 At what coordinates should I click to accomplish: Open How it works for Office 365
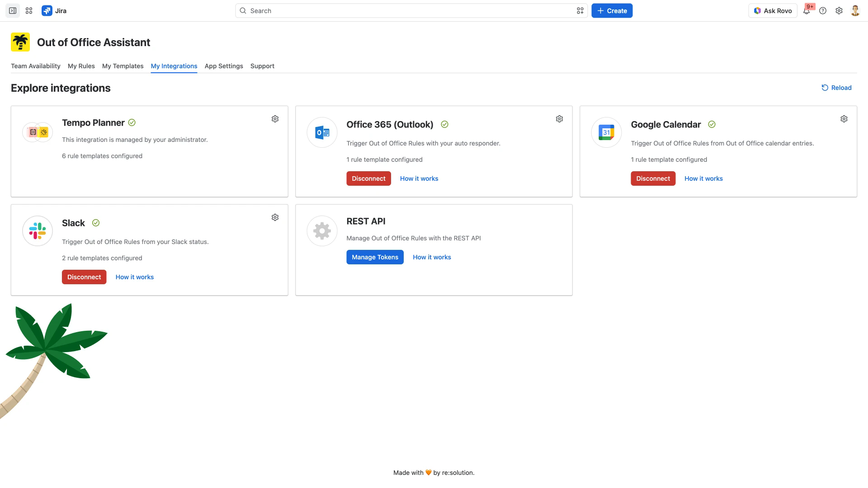point(419,178)
